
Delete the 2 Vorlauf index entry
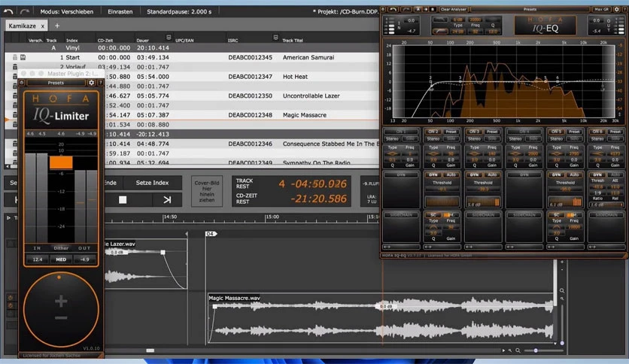tap(15, 67)
